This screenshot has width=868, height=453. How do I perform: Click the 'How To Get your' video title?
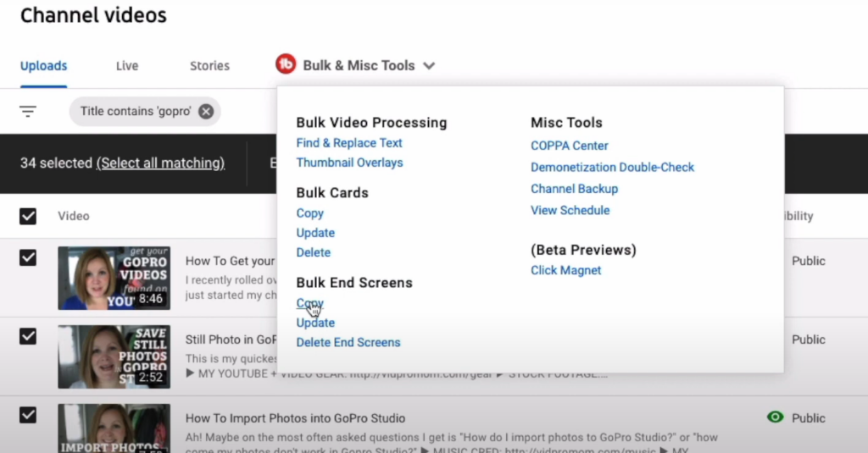[x=230, y=261]
